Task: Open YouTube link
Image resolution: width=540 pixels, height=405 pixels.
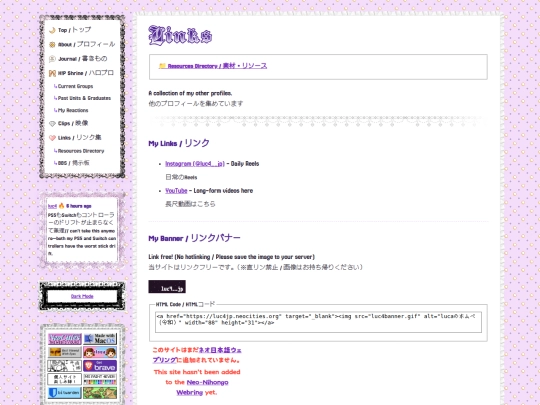Action: tap(176, 190)
